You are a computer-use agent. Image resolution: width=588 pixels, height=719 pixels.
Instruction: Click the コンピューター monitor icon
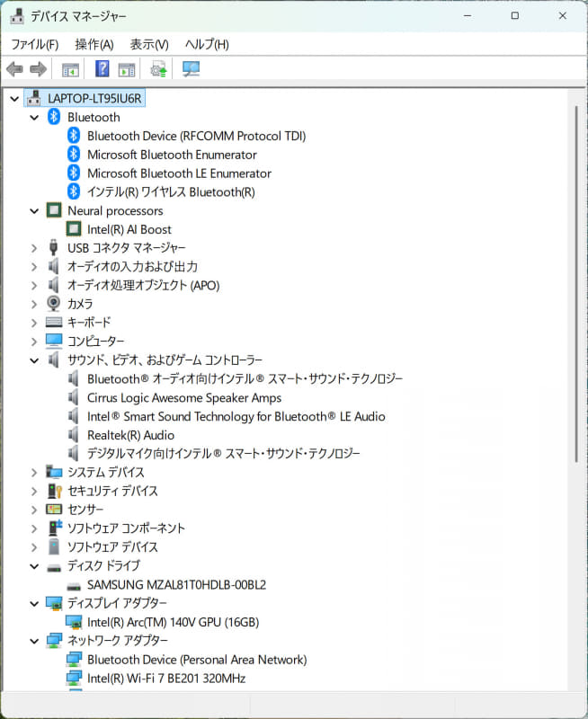54,341
